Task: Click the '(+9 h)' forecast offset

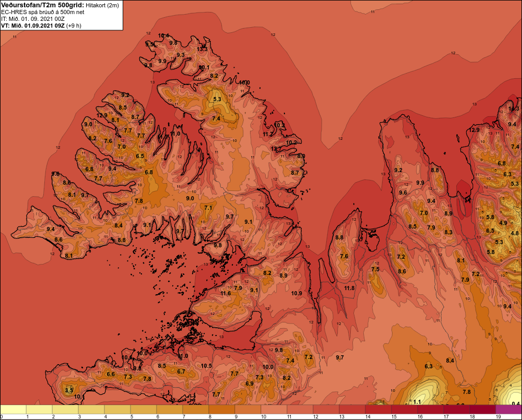Action: tap(74, 26)
